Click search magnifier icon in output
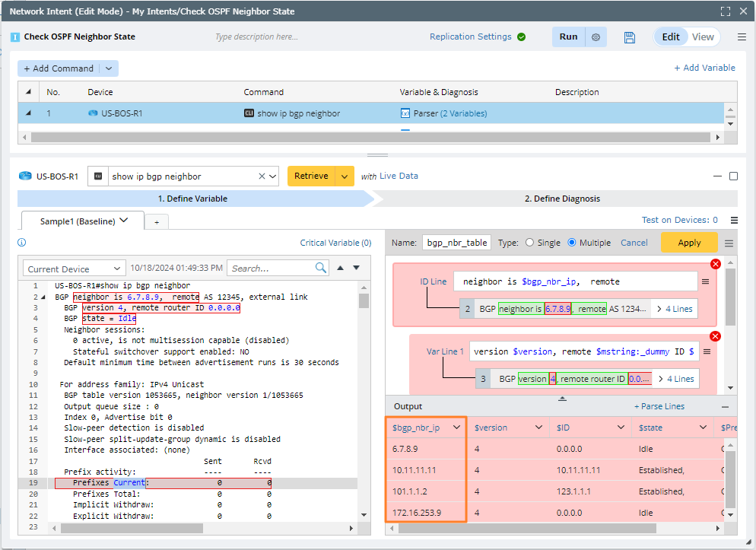This screenshot has width=756, height=550. pyautogui.click(x=321, y=269)
